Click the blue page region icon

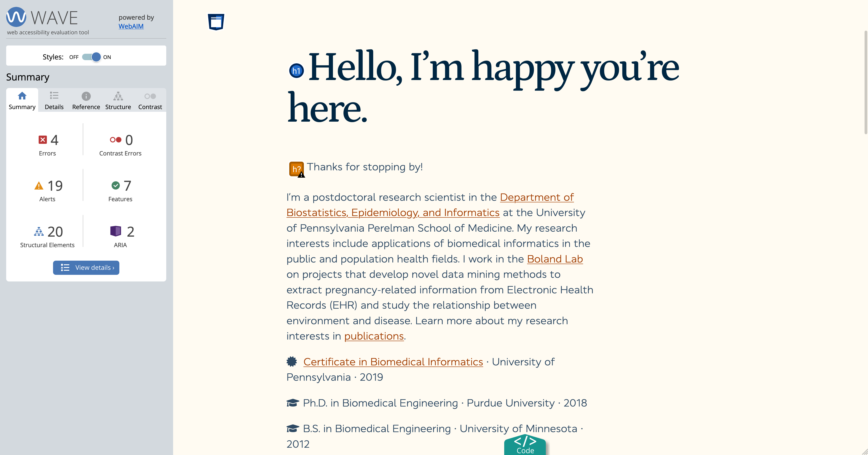coord(216,22)
